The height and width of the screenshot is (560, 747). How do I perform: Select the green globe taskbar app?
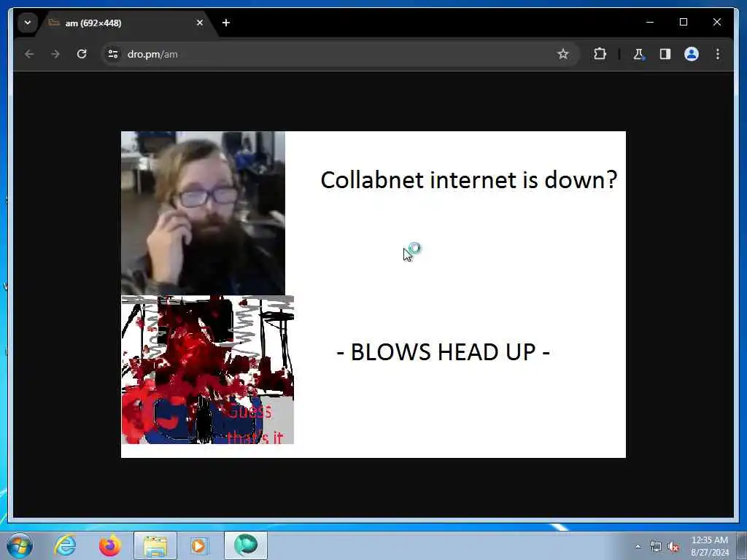[x=245, y=545]
